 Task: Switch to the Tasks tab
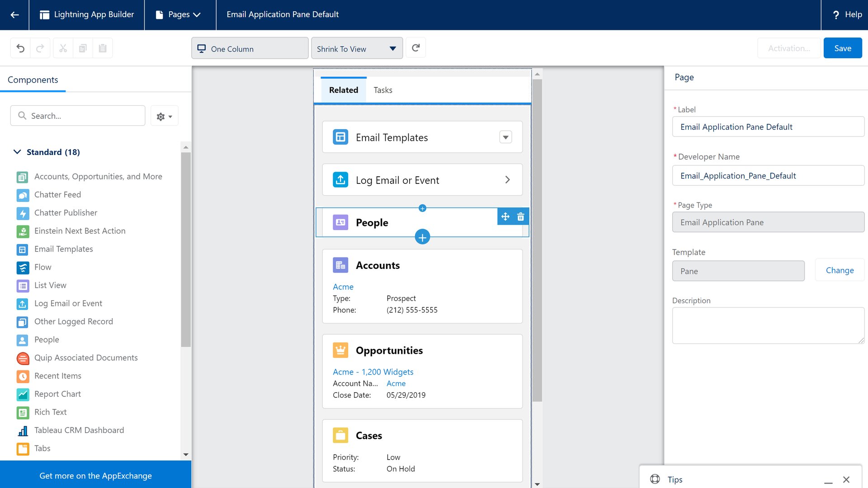click(382, 90)
